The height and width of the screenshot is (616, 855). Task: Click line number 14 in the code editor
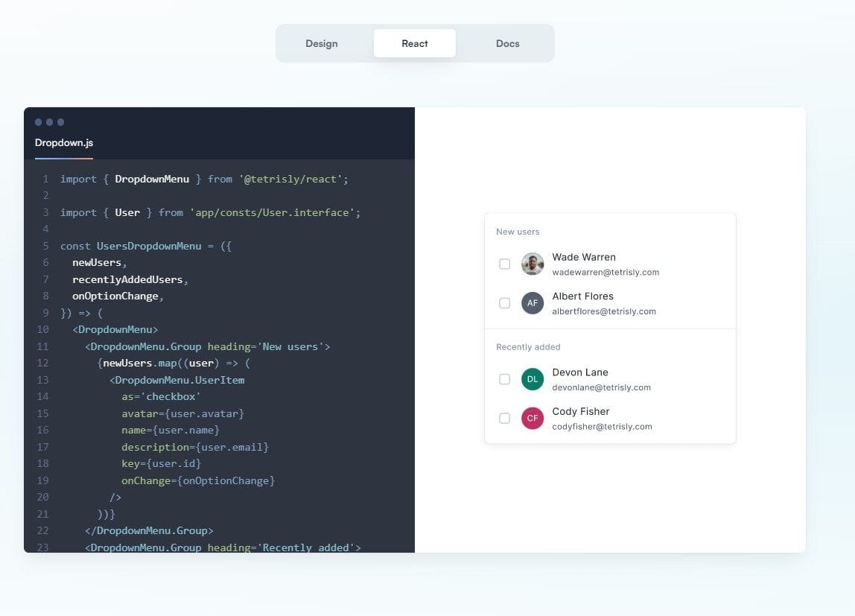pos(42,396)
